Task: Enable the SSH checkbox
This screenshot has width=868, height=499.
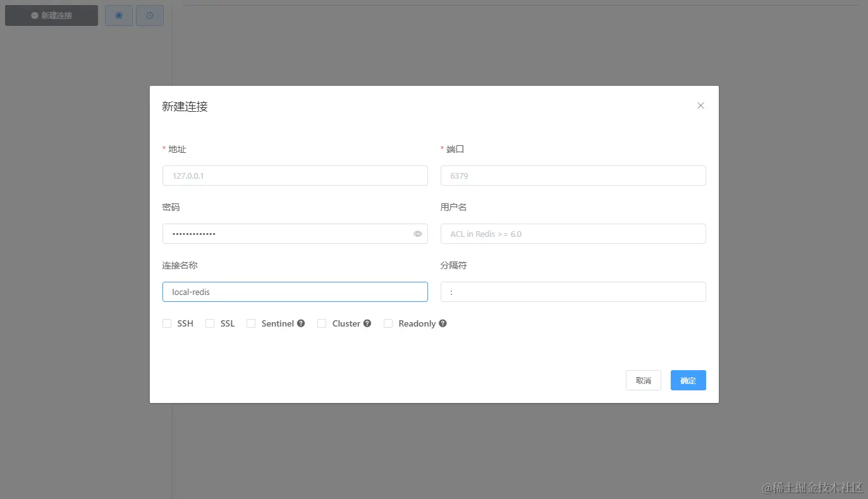Action: pos(167,323)
